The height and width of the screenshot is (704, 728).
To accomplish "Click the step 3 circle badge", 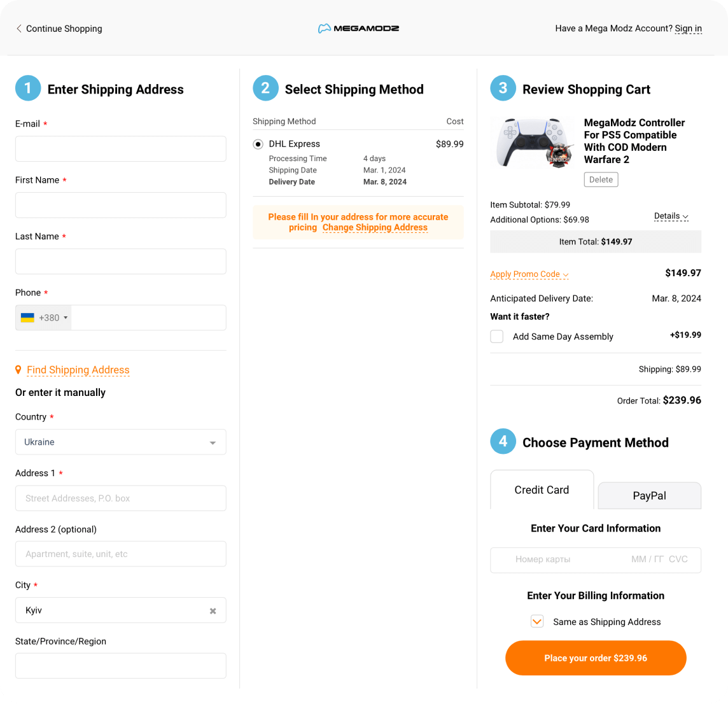I will [503, 88].
